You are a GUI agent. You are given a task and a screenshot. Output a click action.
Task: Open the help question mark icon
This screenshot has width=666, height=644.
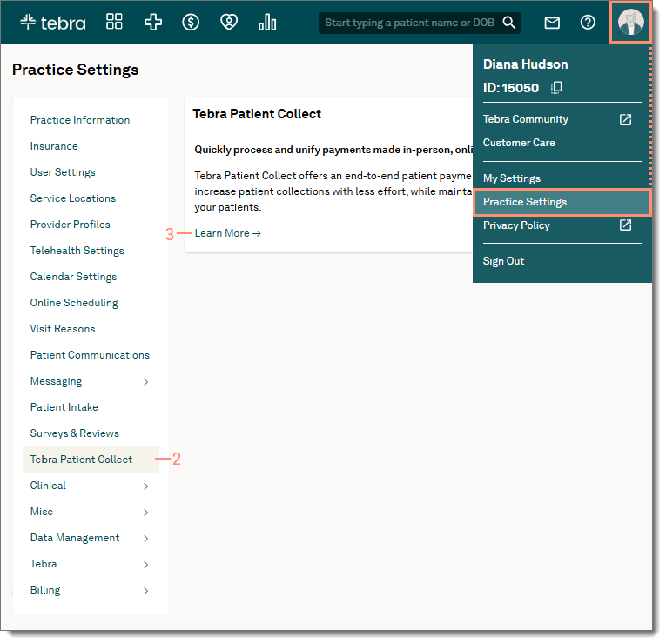(588, 23)
